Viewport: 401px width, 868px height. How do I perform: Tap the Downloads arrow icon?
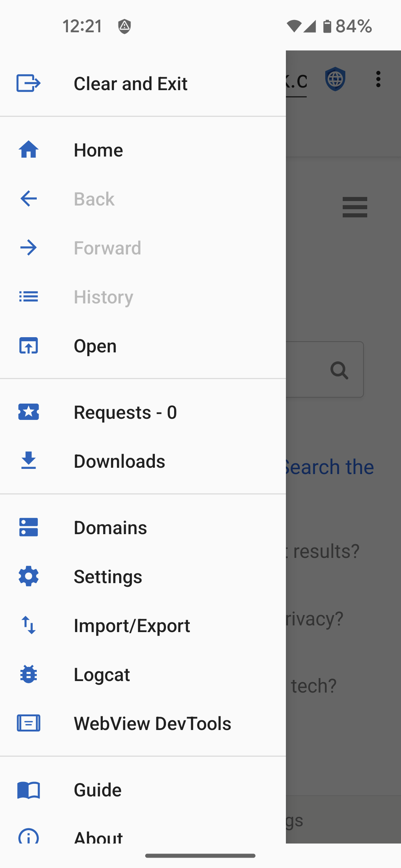[x=29, y=461]
